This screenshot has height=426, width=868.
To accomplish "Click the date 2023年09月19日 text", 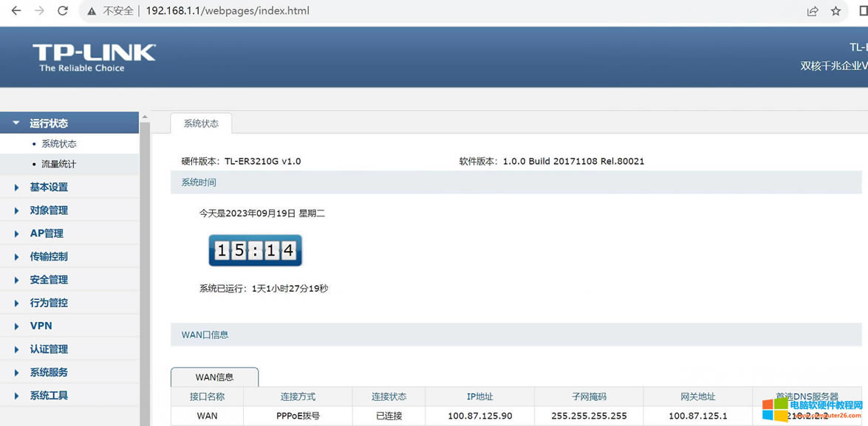I will coord(262,213).
